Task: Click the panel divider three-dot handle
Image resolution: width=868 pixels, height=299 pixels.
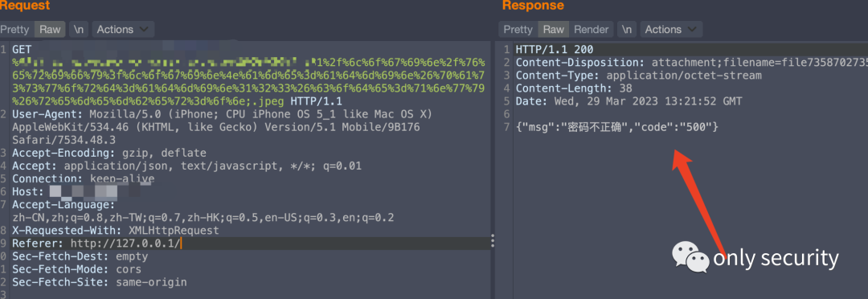Action: pyautogui.click(x=492, y=241)
